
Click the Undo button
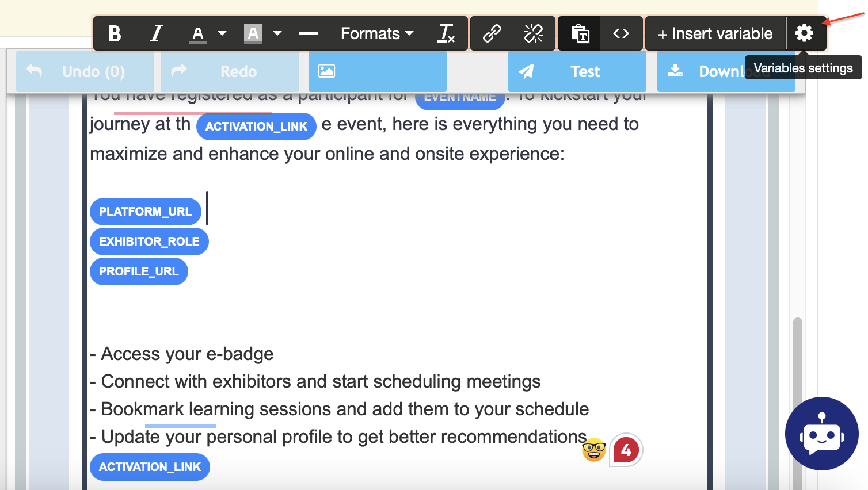(x=85, y=71)
